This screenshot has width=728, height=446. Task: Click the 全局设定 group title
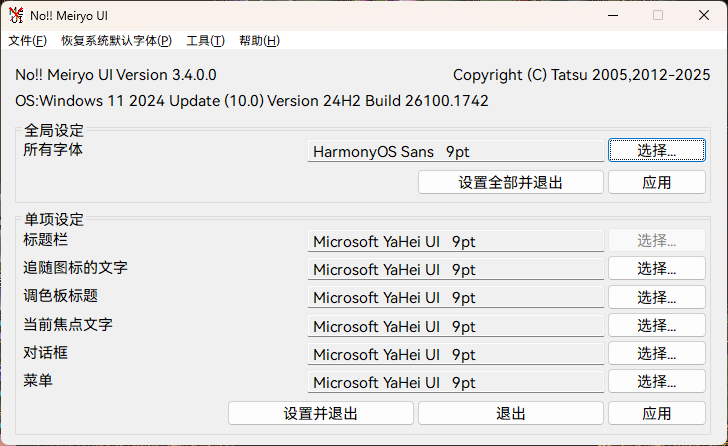(54, 130)
